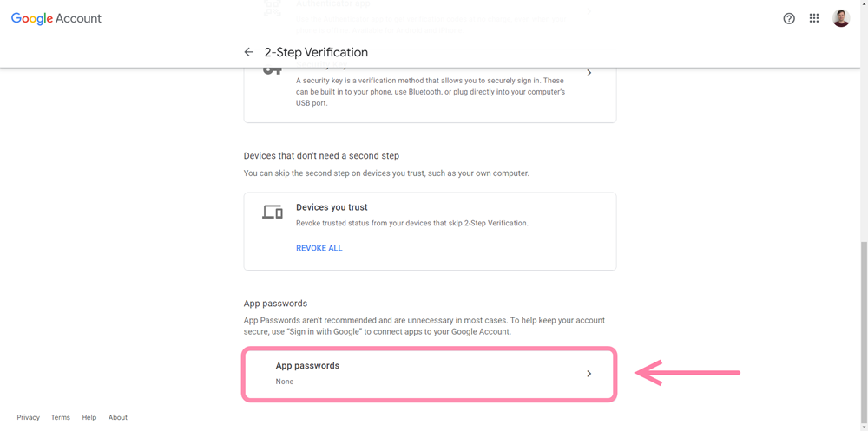Click the Devices you trust laptop icon
868x431 pixels.
click(273, 212)
